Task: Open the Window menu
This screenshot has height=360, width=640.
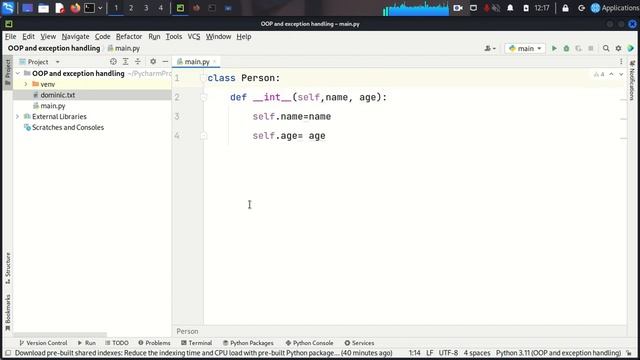Action: (x=218, y=36)
